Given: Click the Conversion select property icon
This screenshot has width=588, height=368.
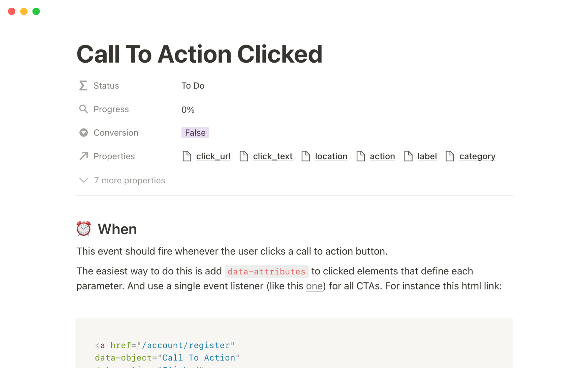Looking at the screenshot, I should click(83, 132).
